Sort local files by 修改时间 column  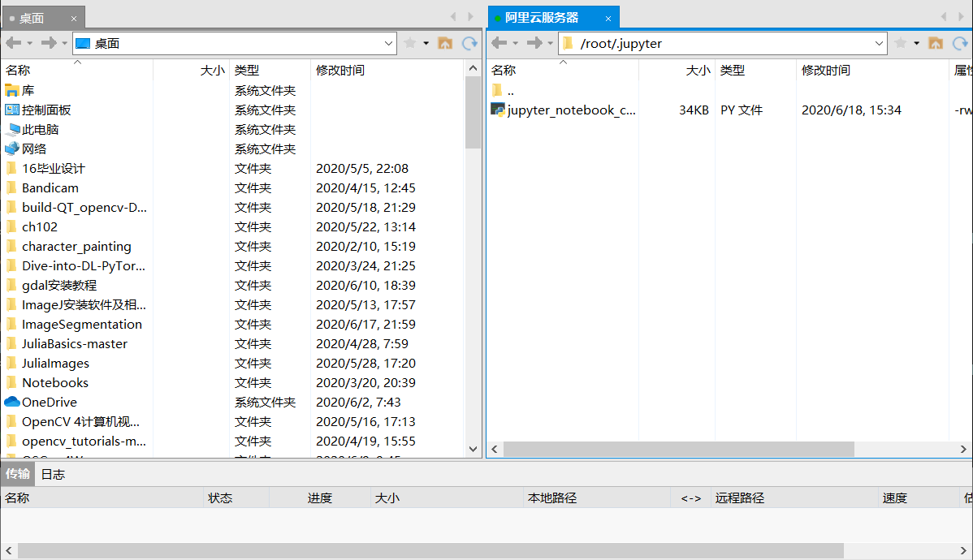pos(335,70)
